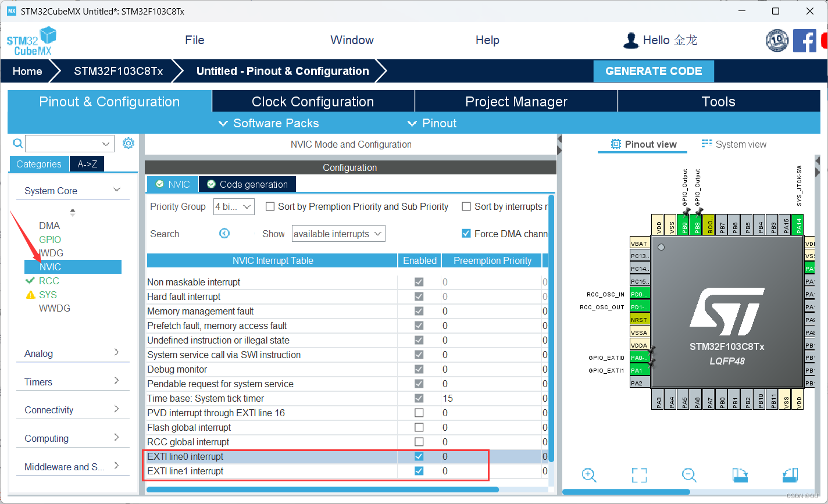Disable EXTI line1 interrupt checkbox
This screenshot has height=504, width=828.
coord(419,471)
